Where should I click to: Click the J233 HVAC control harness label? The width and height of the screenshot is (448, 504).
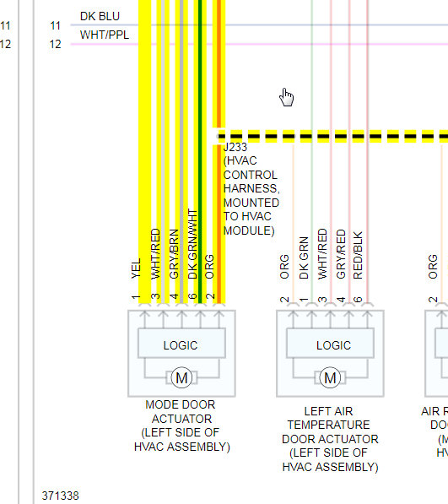(x=251, y=189)
